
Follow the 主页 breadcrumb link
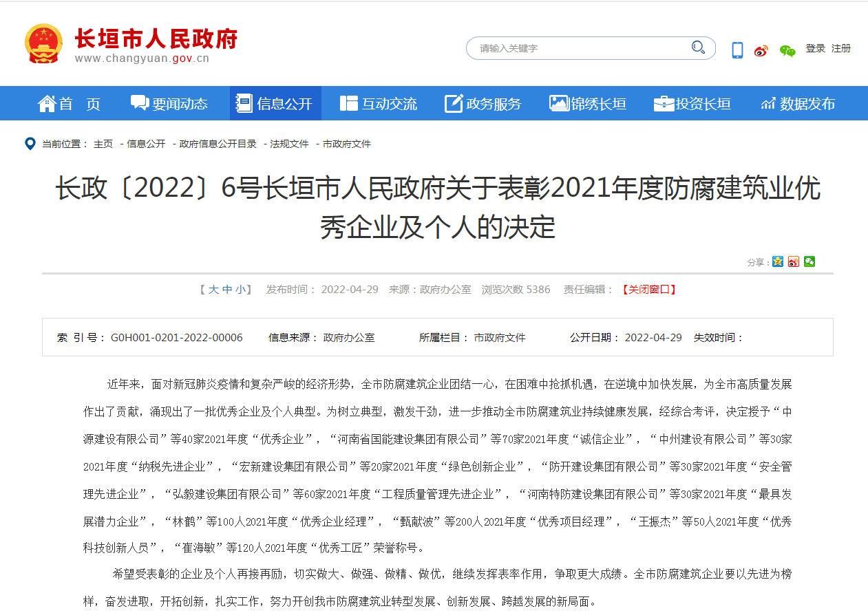pyautogui.click(x=103, y=144)
